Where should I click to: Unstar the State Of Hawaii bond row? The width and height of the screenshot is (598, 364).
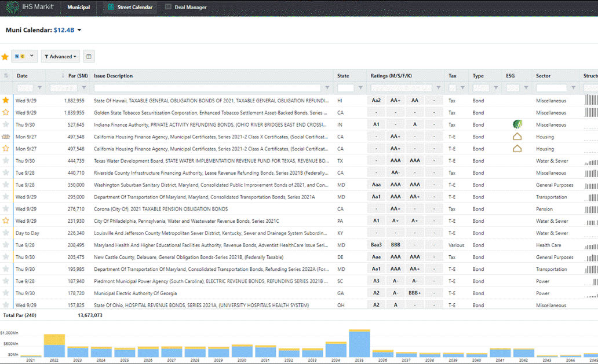pos(6,100)
